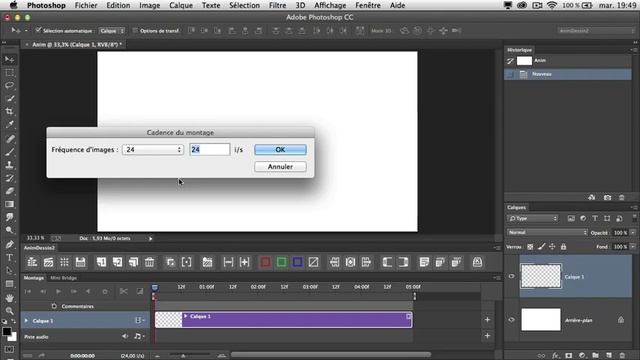This screenshot has width=640, height=360.
Task: Select the Crop tool
Action: point(9,111)
